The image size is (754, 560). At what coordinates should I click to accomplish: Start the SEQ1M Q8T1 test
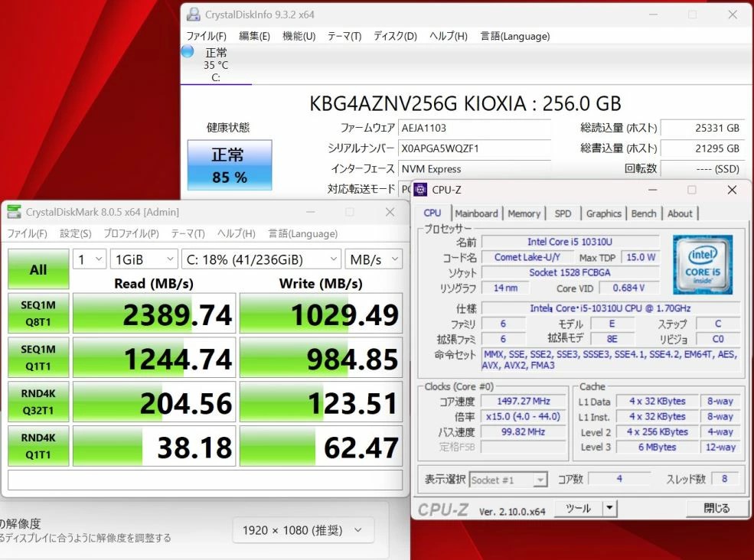click(38, 314)
